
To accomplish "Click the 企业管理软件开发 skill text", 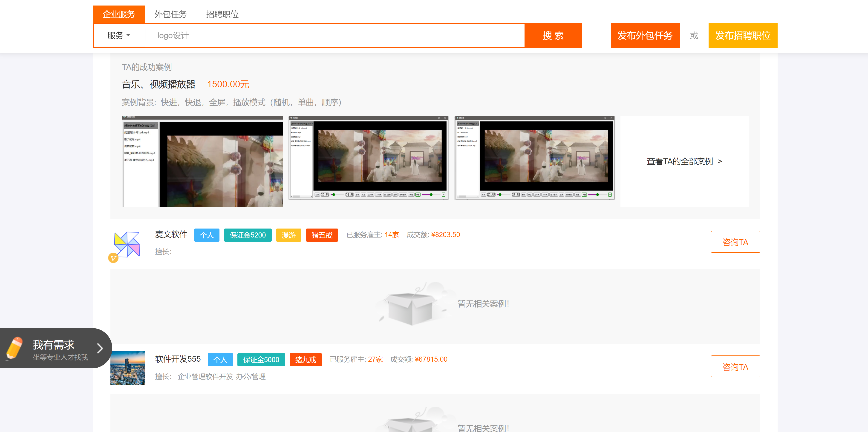I will [x=205, y=376].
